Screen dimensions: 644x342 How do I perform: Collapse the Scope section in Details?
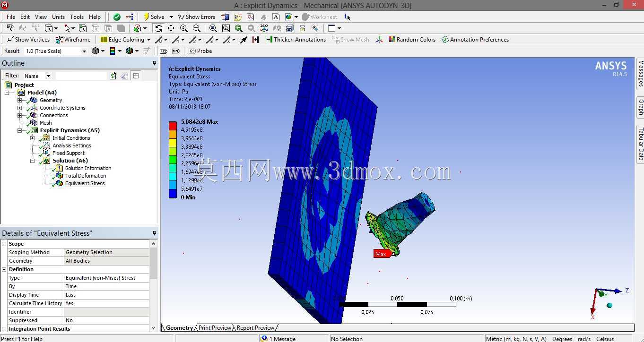tap(4, 244)
